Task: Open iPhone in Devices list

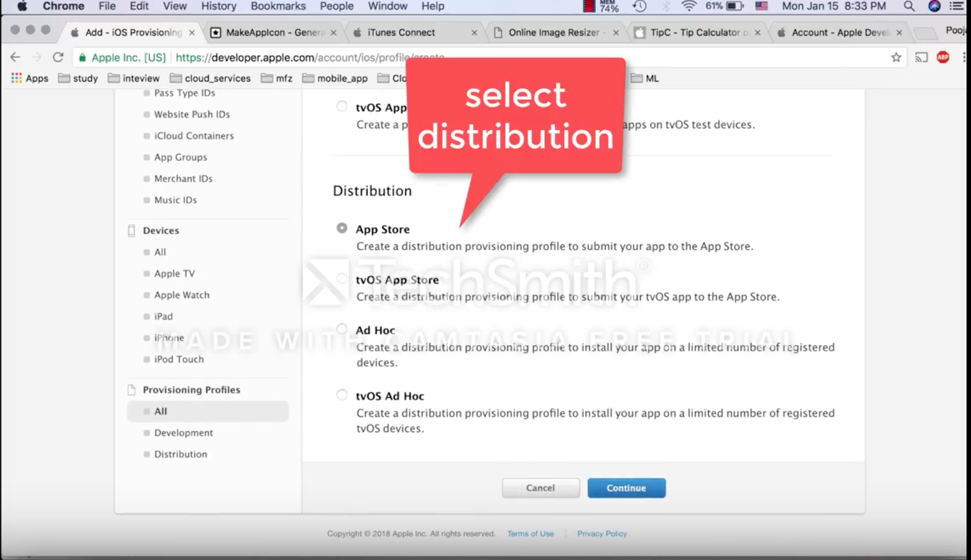Action: 169,338
